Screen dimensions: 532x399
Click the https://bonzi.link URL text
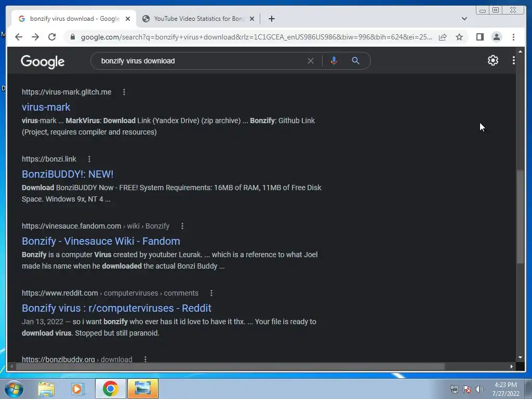coord(49,159)
